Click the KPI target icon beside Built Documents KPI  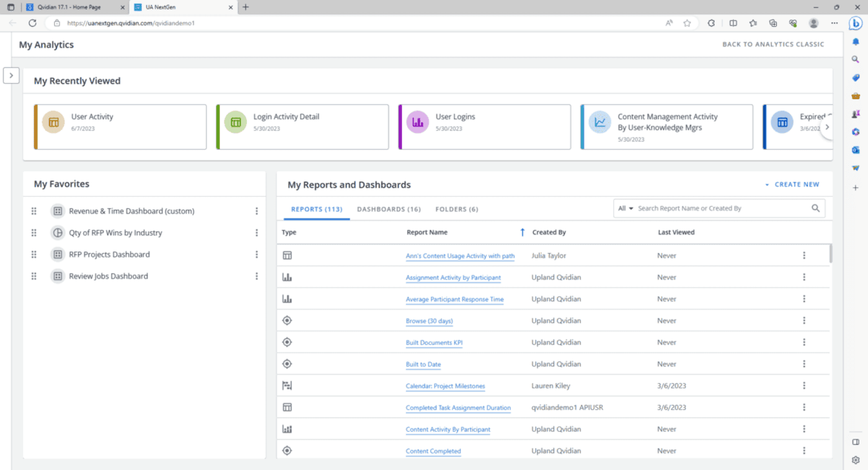287,342
